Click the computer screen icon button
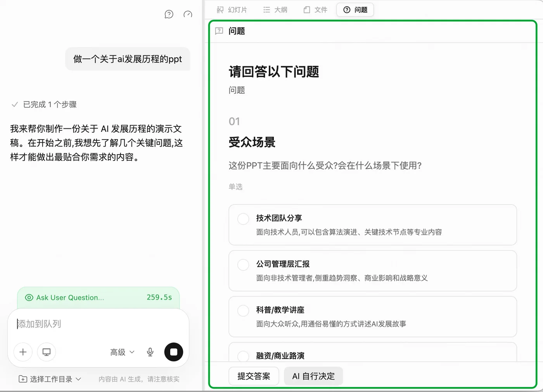This screenshot has height=392, width=543. (x=47, y=352)
